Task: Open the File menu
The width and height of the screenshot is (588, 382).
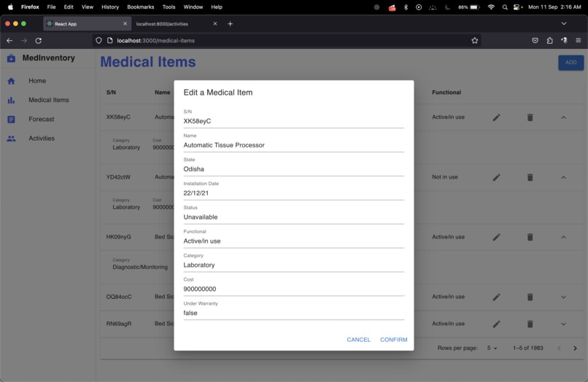Action: (51, 7)
